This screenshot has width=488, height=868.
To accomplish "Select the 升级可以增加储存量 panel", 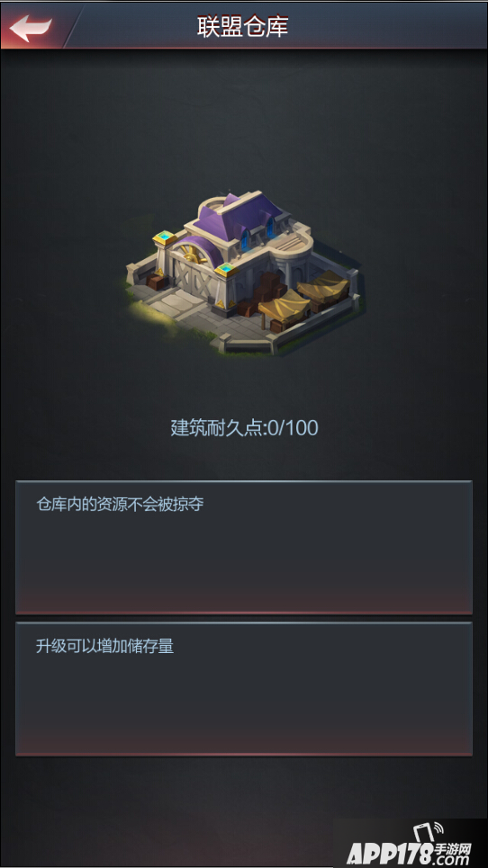I will [x=244, y=689].
